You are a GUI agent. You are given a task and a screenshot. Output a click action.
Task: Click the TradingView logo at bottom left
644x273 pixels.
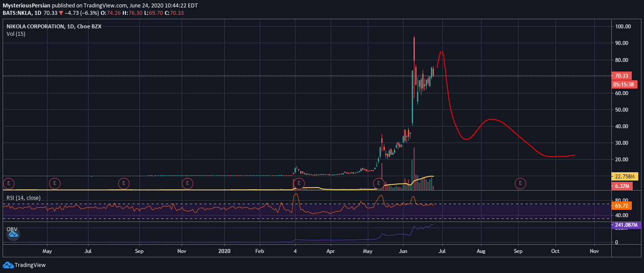[24, 265]
